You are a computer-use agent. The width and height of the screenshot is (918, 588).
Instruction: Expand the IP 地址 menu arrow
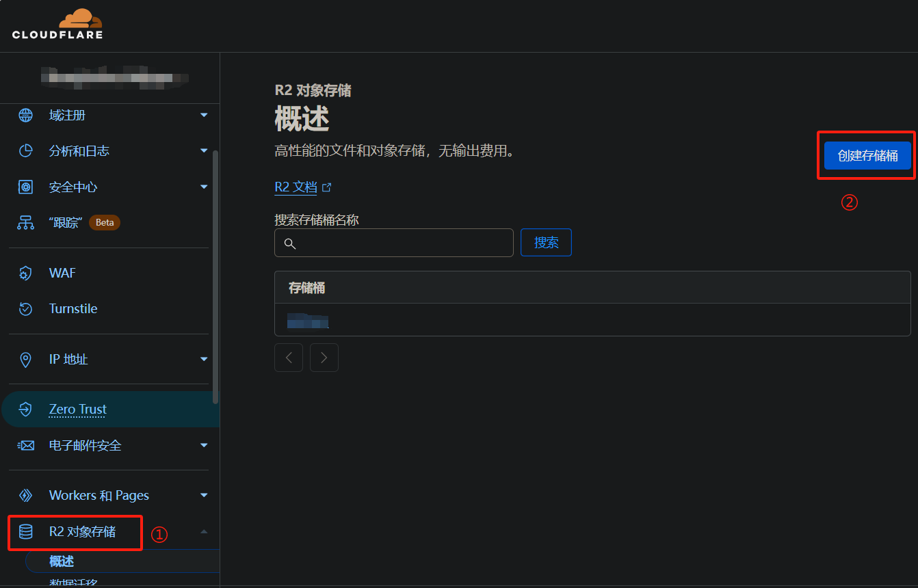204,359
